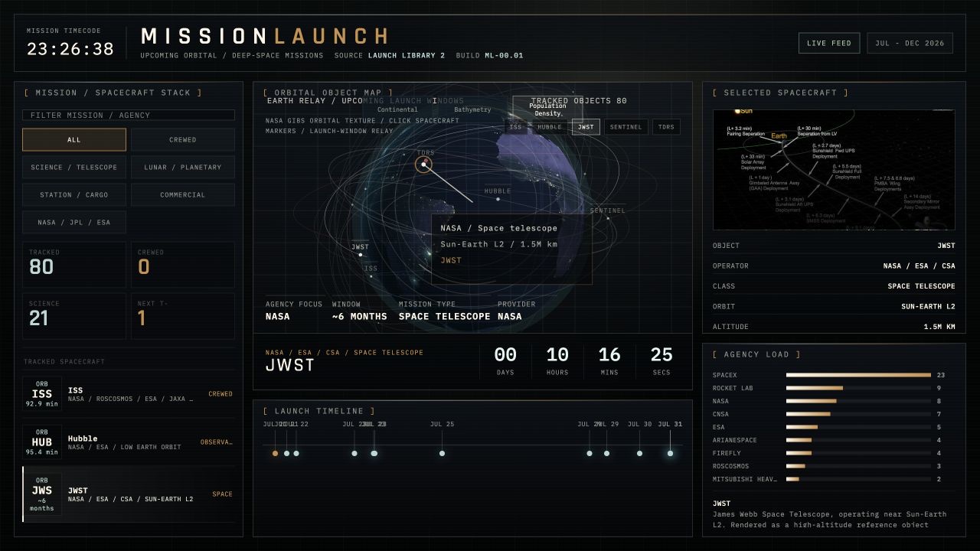Click the JUL 30 timeline marker
Viewport: 980px width, 551px height.
(639, 453)
